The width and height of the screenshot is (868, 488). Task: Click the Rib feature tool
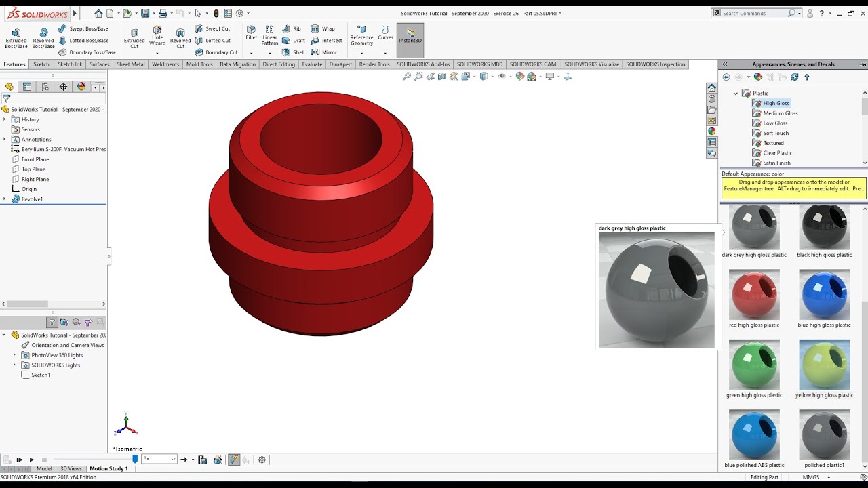point(292,28)
